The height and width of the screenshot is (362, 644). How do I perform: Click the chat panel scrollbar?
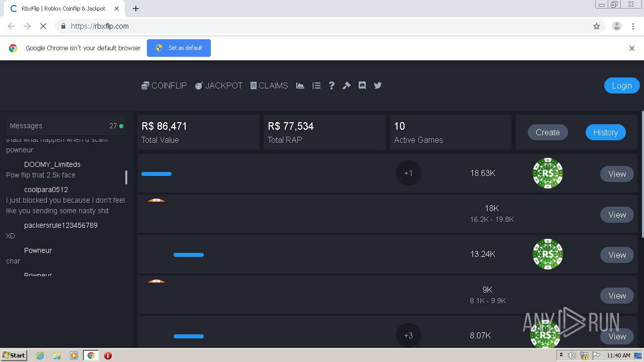pyautogui.click(x=126, y=177)
